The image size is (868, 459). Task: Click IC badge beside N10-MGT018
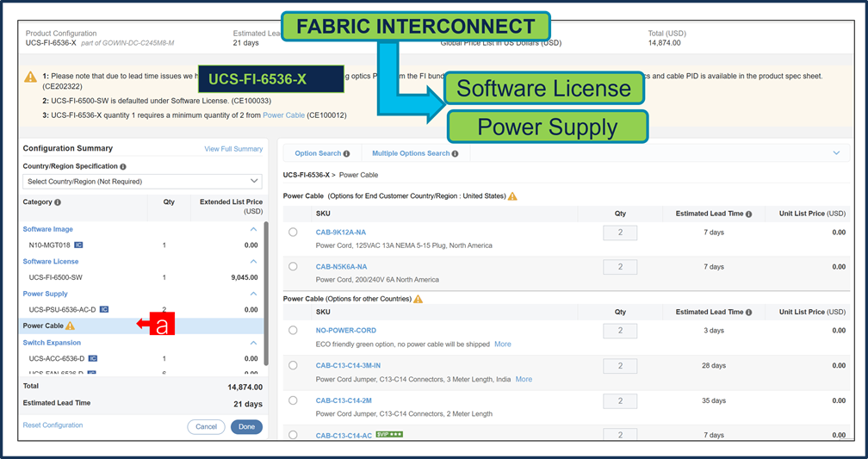78,245
